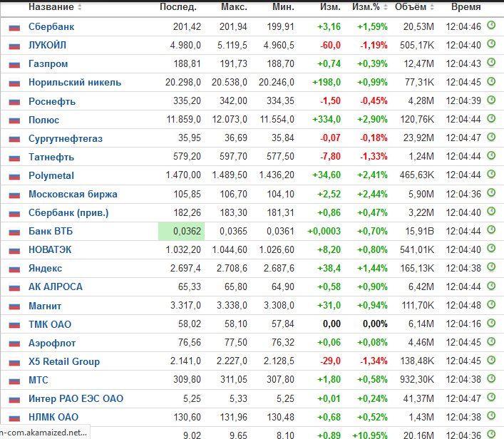Open the Сургутнефтегаз stock link
Image resolution: width=504 pixels, height=439 pixels.
[x=66, y=138]
